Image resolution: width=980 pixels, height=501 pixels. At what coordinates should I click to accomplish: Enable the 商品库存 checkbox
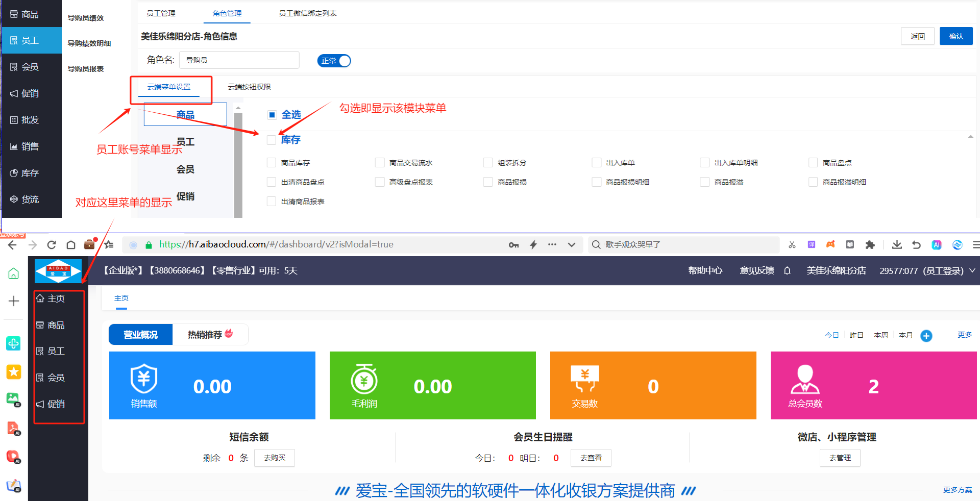click(x=272, y=163)
